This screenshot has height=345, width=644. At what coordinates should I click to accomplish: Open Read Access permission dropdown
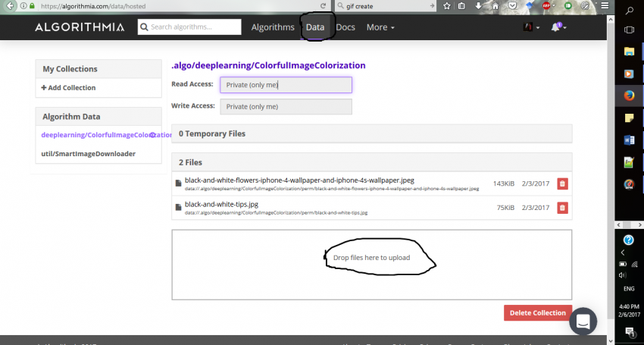(x=286, y=84)
